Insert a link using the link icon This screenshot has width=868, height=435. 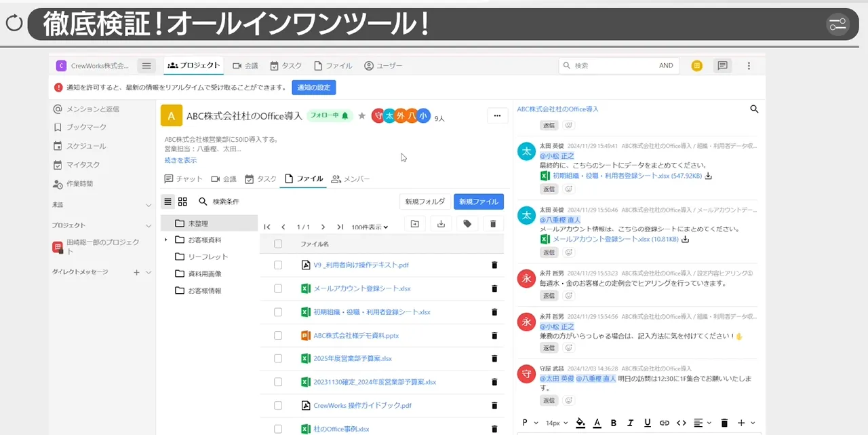pyautogui.click(x=665, y=423)
